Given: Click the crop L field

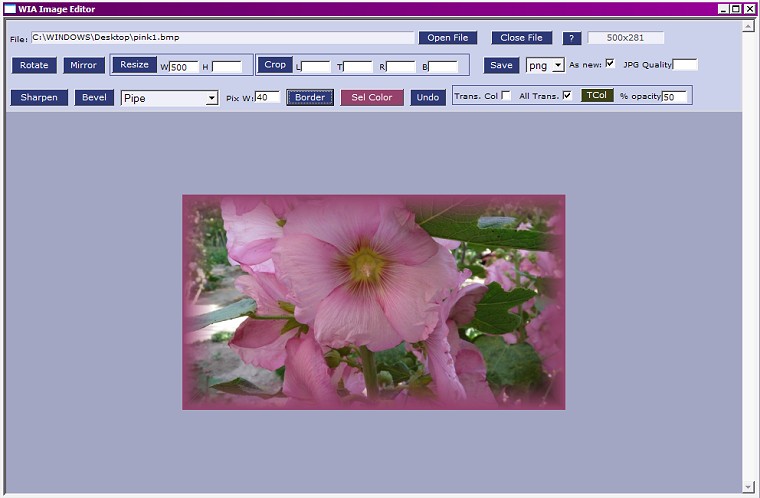Looking at the screenshot, I should 316,67.
